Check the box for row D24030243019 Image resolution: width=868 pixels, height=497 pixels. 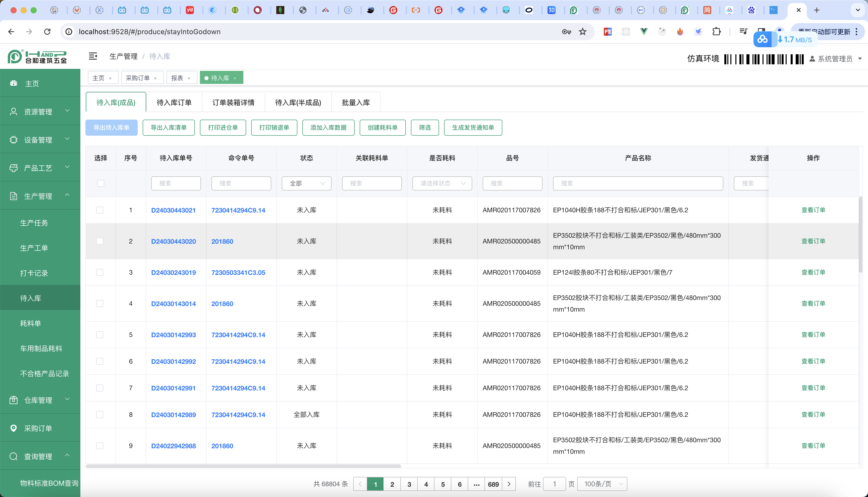pyautogui.click(x=100, y=272)
